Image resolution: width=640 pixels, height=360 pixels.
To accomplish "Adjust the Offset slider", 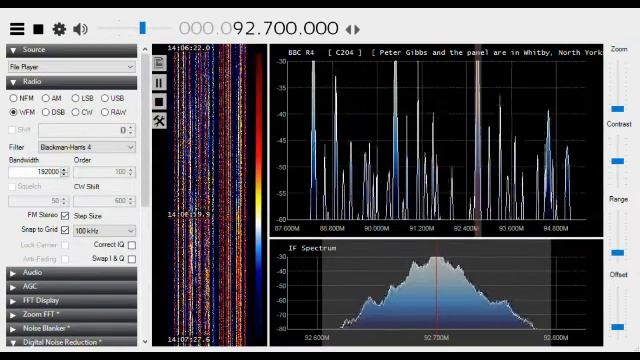I will point(618,327).
